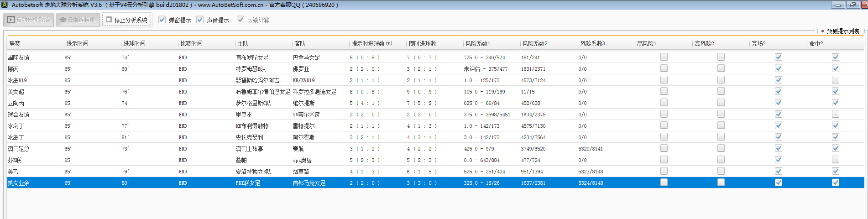The width and height of the screenshot is (868, 219).
Task: Click the 主队 column header
Action: [243, 43]
